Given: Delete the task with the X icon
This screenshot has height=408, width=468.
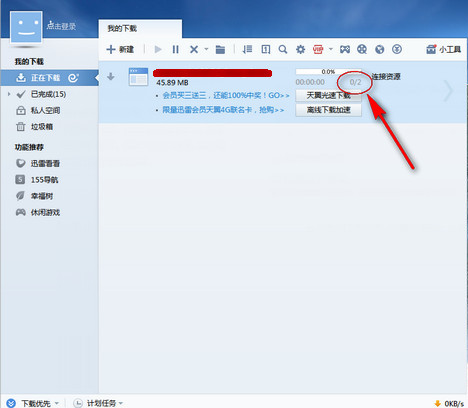Looking at the screenshot, I should 194,50.
